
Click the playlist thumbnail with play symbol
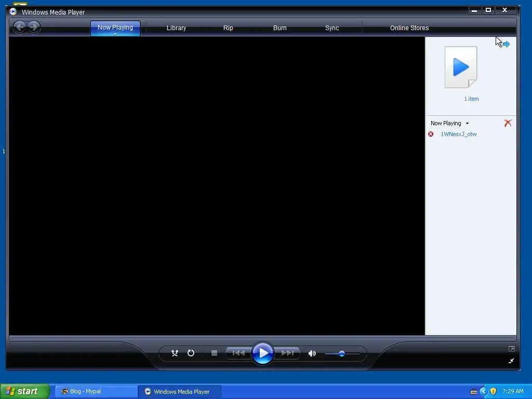tap(461, 67)
